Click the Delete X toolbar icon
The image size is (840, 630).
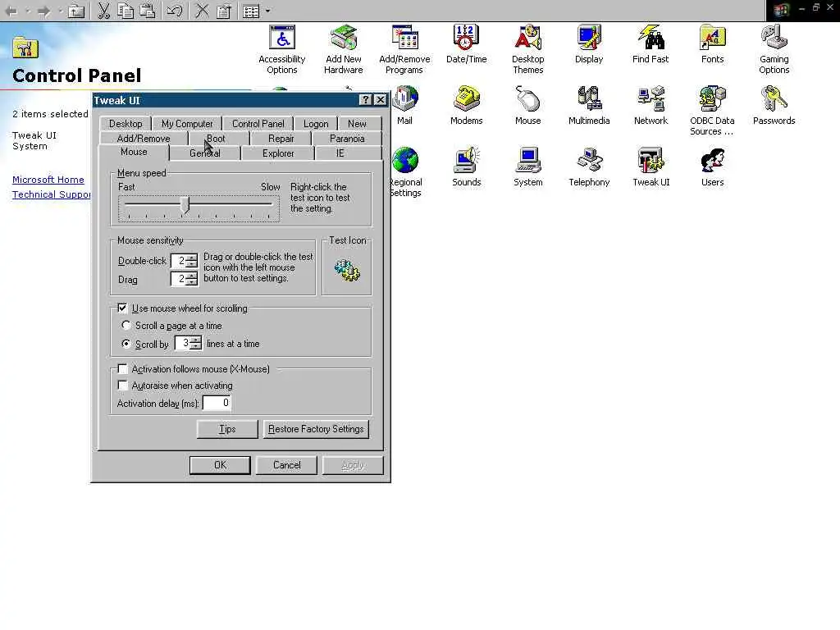202,11
